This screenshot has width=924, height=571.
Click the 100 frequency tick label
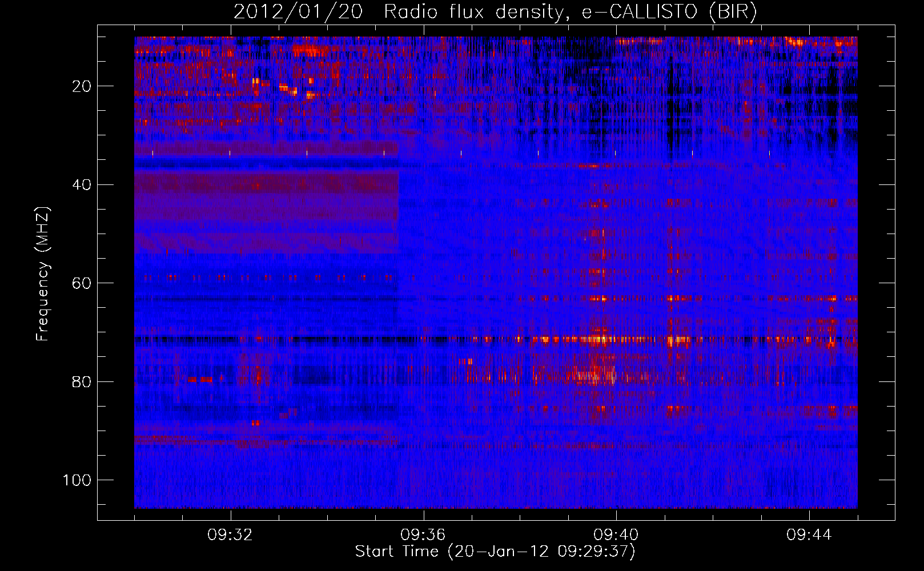click(77, 480)
